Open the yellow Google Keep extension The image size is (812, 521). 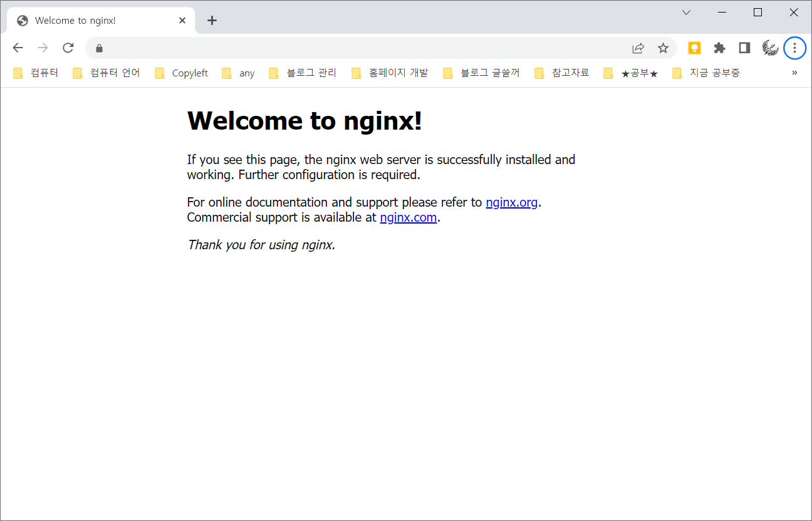[694, 48]
